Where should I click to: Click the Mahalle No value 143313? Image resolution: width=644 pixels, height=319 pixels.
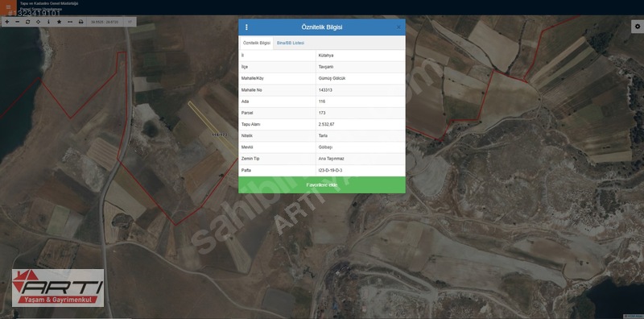coord(325,90)
